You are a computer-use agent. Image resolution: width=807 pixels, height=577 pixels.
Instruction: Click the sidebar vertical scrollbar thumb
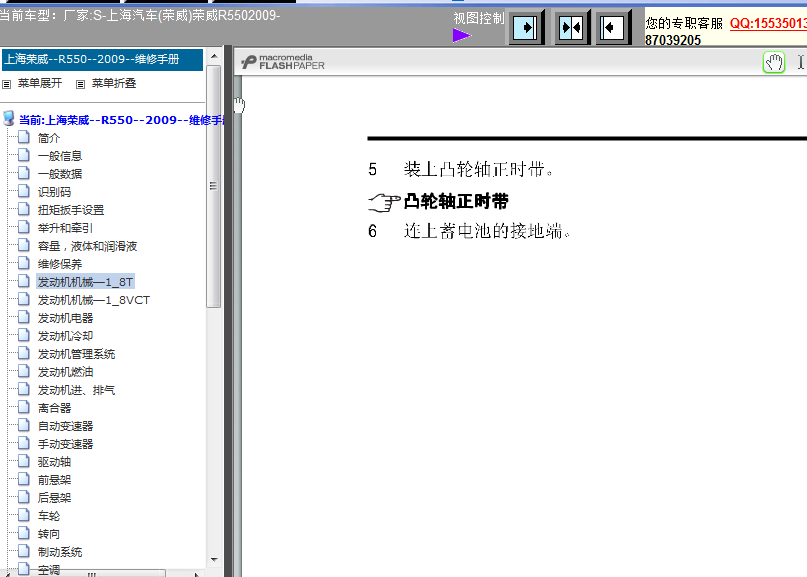pyautogui.click(x=214, y=186)
